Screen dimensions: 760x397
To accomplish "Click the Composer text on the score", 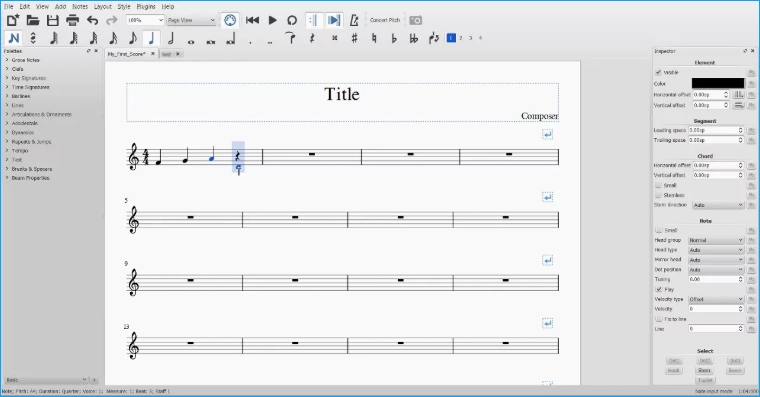I will click(x=539, y=116).
